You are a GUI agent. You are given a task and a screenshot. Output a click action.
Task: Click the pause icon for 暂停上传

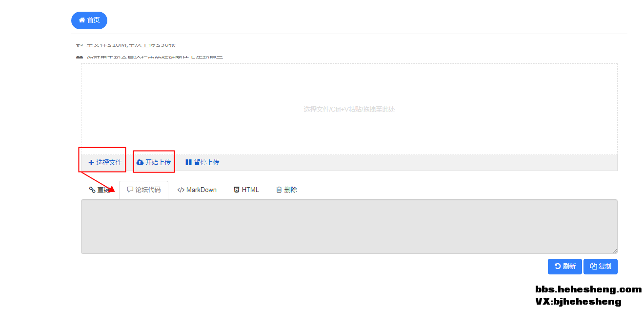pyautogui.click(x=188, y=162)
